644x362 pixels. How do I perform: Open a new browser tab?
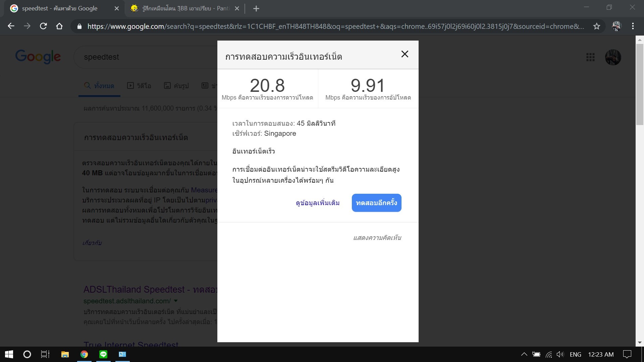256,9
